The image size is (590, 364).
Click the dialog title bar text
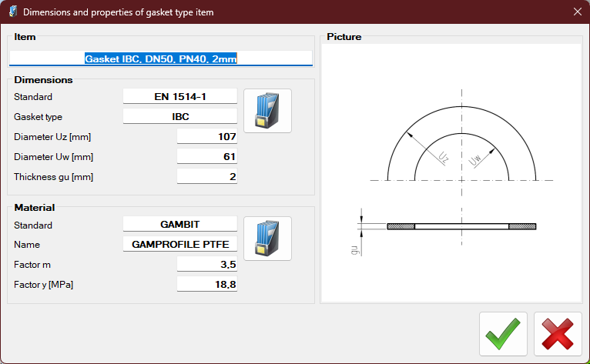point(119,12)
